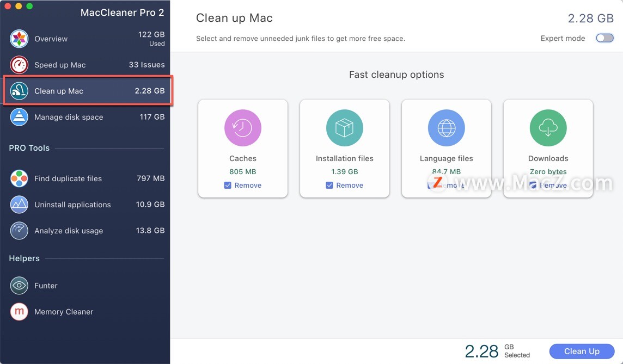Click the 117 GB disk space value
This screenshot has width=623, height=364.
coord(152,116)
